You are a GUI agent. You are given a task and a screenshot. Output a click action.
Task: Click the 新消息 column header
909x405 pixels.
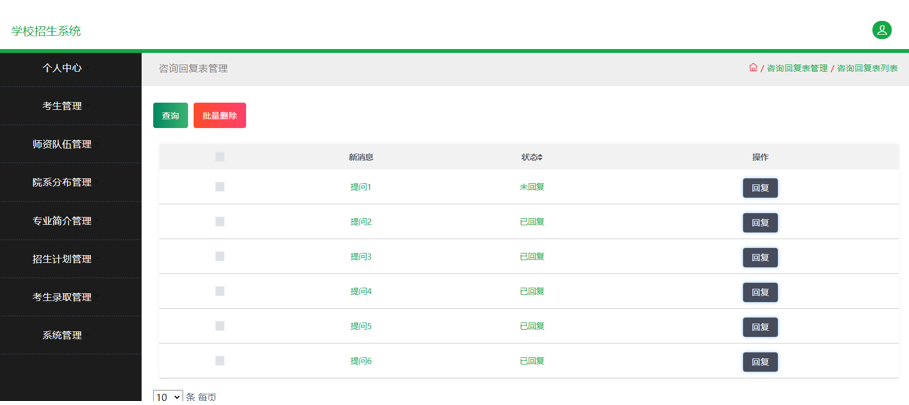361,157
